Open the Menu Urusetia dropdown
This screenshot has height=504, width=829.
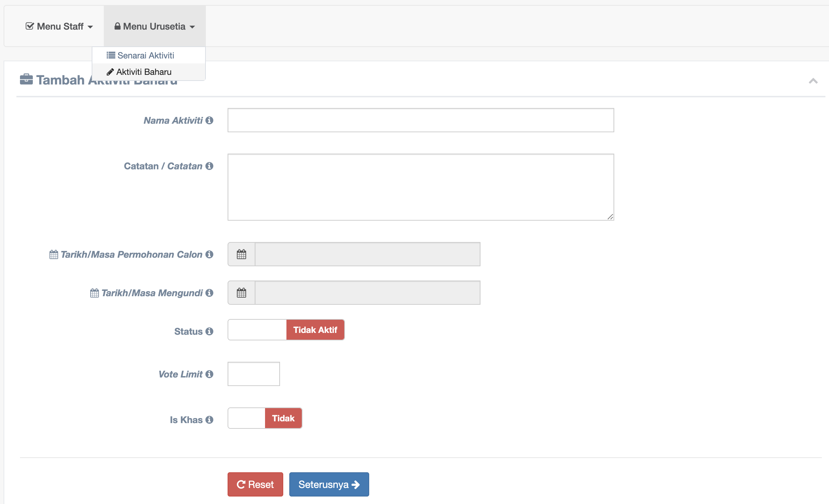click(154, 26)
